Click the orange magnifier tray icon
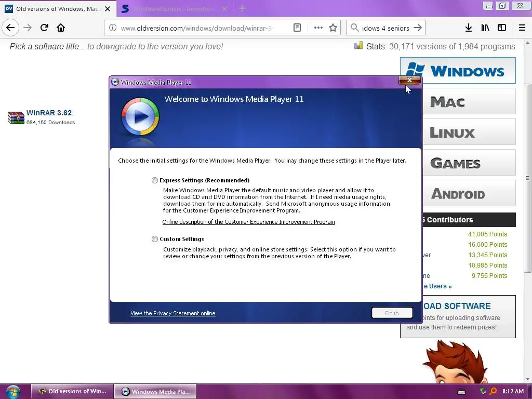 [x=494, y=391]
